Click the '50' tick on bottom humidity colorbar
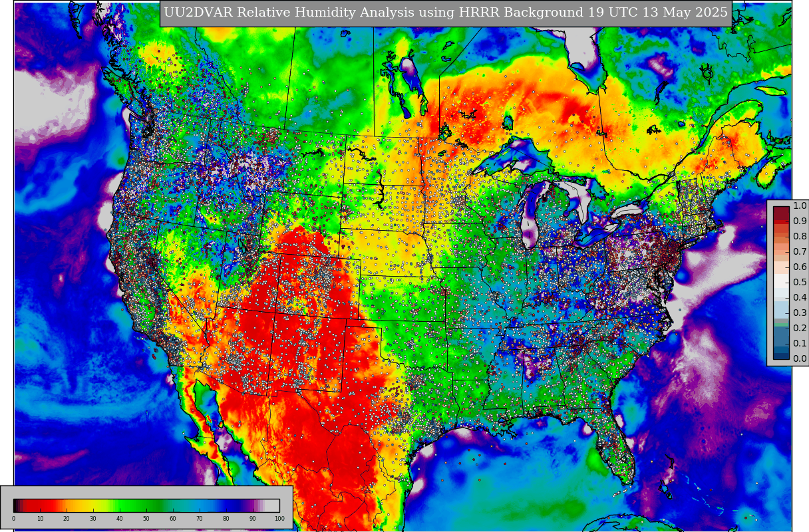The image size is (809, 532). (146, 518)
